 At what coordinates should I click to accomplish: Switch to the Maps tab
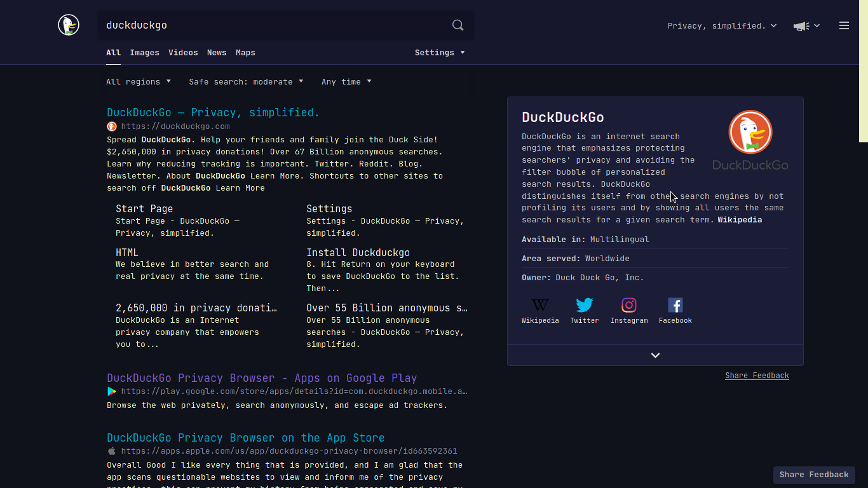point(245,53)
